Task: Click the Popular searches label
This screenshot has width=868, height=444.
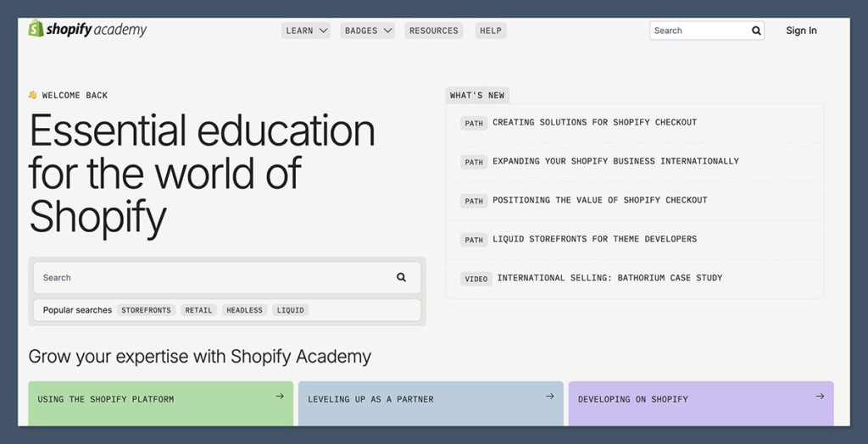Action: pyautogui.click(x=77, y=310)
